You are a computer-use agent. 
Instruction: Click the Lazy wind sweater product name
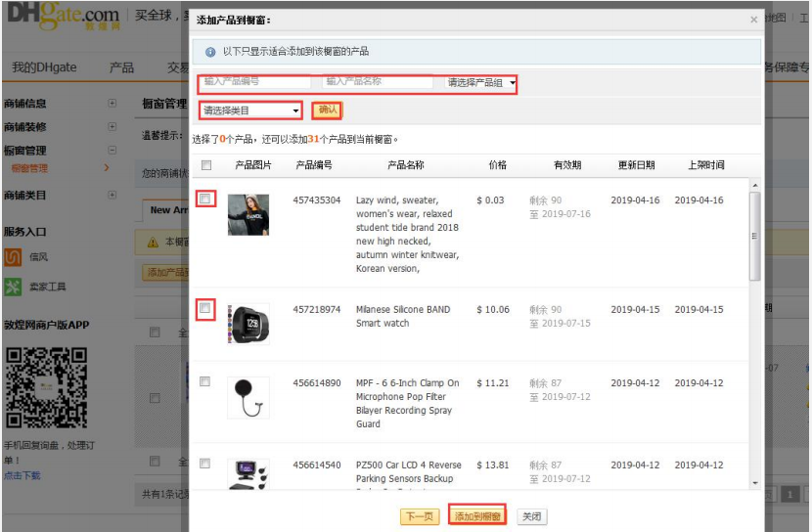[x=408, y=235]
